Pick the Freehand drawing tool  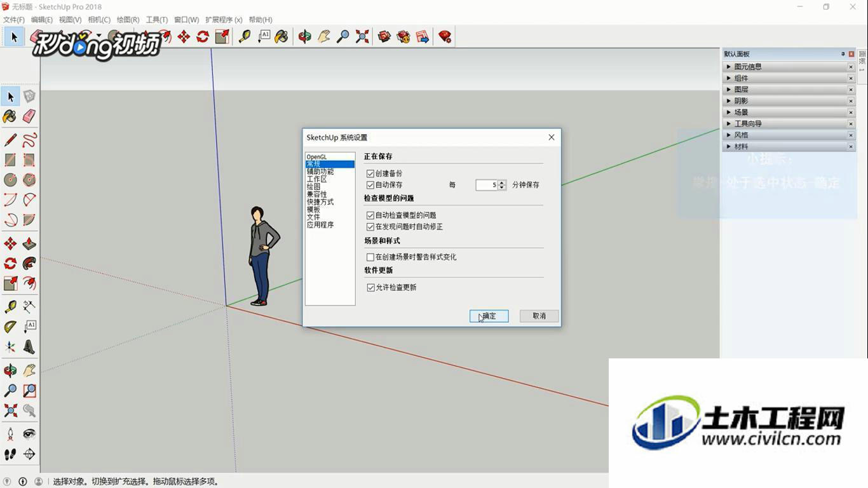pos(29,140)
